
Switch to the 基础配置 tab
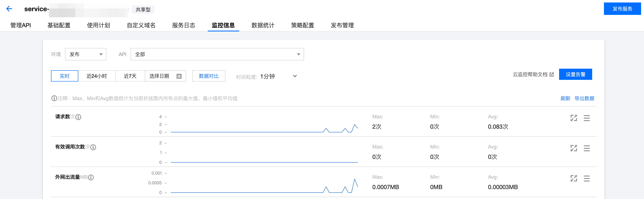(59, 25)
